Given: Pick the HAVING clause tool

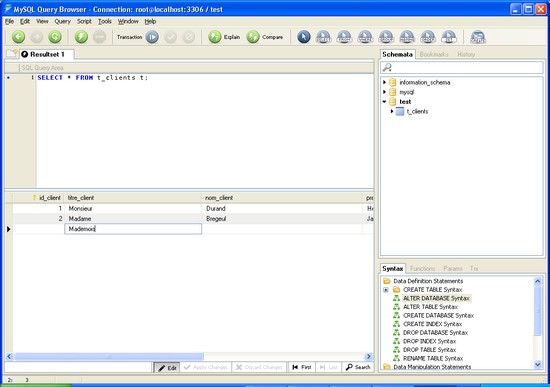Looking at the screenshot, I should 407,37.
